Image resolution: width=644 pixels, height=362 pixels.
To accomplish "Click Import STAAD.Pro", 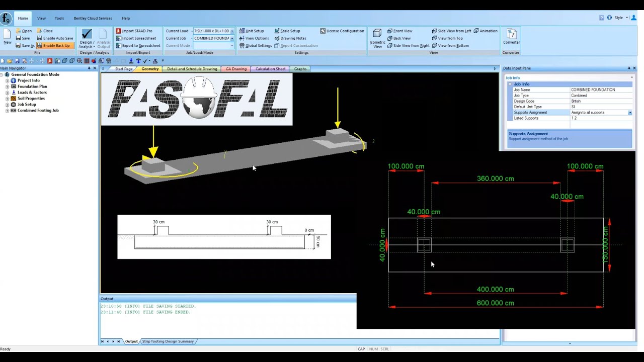I will (x=134, y=31).
